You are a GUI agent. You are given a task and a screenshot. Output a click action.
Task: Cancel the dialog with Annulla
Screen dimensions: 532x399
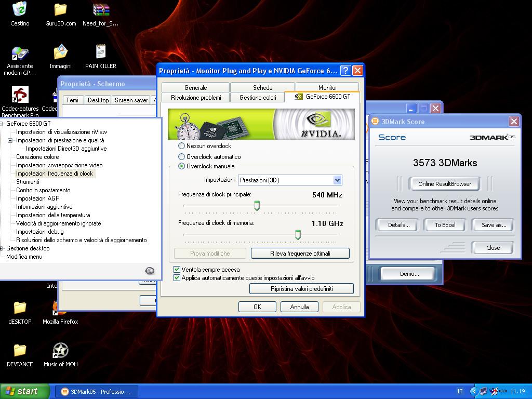300,307
